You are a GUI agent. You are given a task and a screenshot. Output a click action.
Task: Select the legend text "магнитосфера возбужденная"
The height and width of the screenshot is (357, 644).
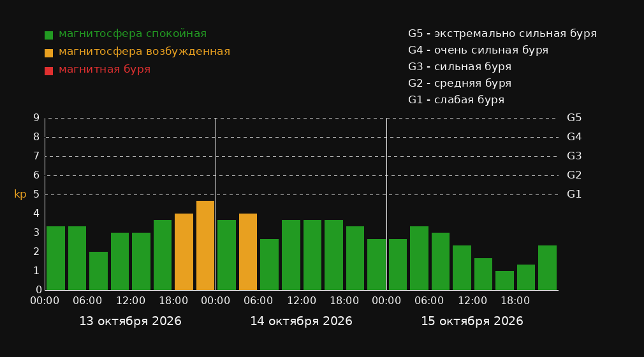click(x=145, y=52)
